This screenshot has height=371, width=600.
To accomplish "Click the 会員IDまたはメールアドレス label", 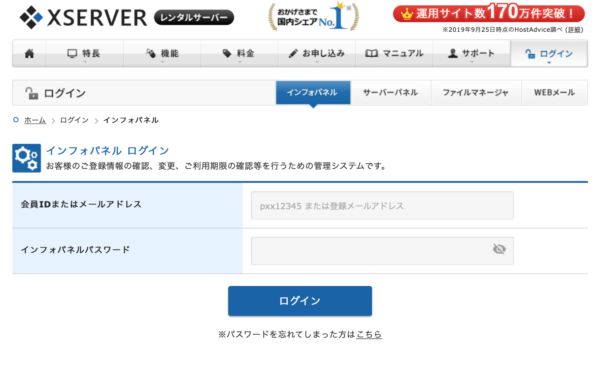I will coord(81,204).
